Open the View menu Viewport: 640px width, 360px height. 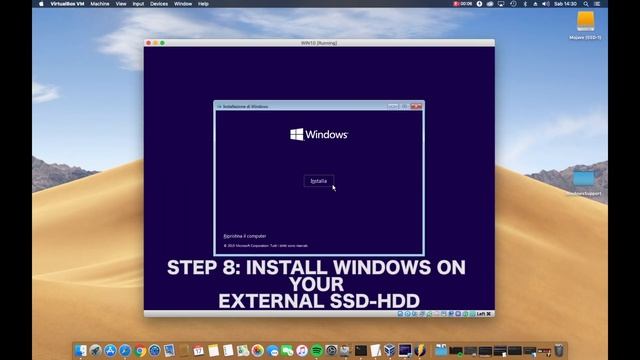tap(121, 4)
